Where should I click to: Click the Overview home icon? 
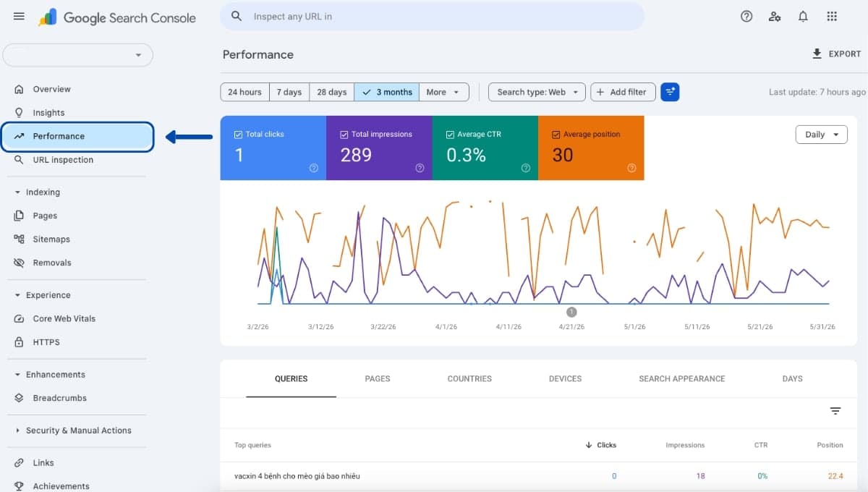(20, 89)
